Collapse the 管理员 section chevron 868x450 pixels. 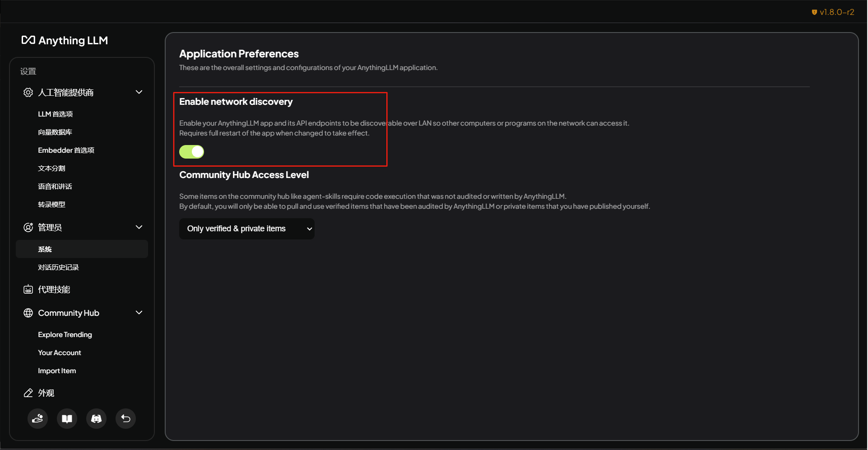[x=139, y=227]
